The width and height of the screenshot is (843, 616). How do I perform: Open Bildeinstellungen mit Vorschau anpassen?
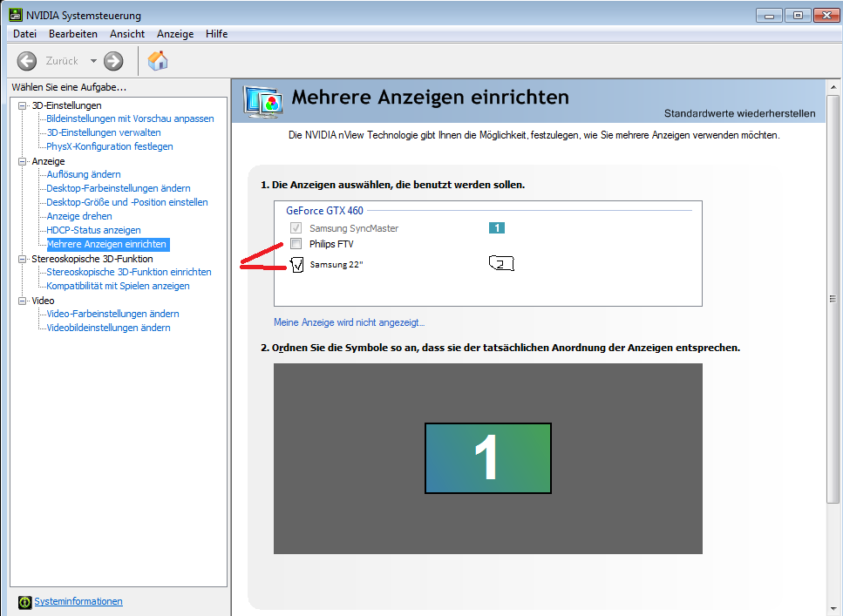(130, 118)
